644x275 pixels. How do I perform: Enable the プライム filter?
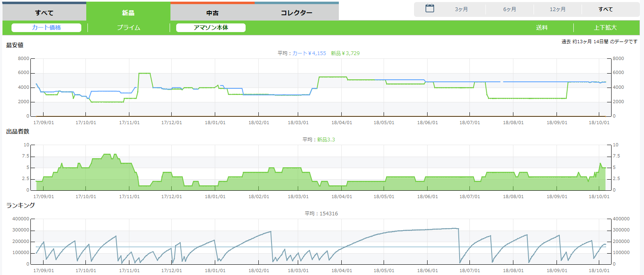[129, 28]
